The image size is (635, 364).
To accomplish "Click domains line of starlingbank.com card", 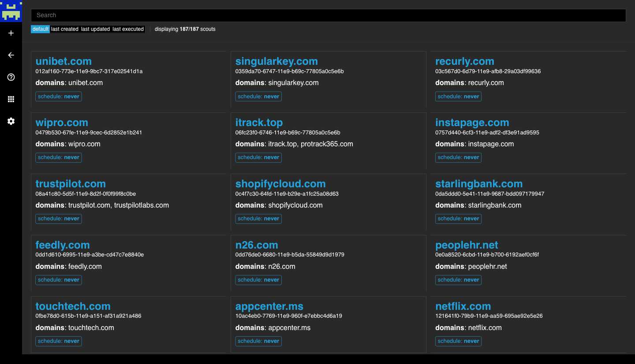I will (478, 205).
